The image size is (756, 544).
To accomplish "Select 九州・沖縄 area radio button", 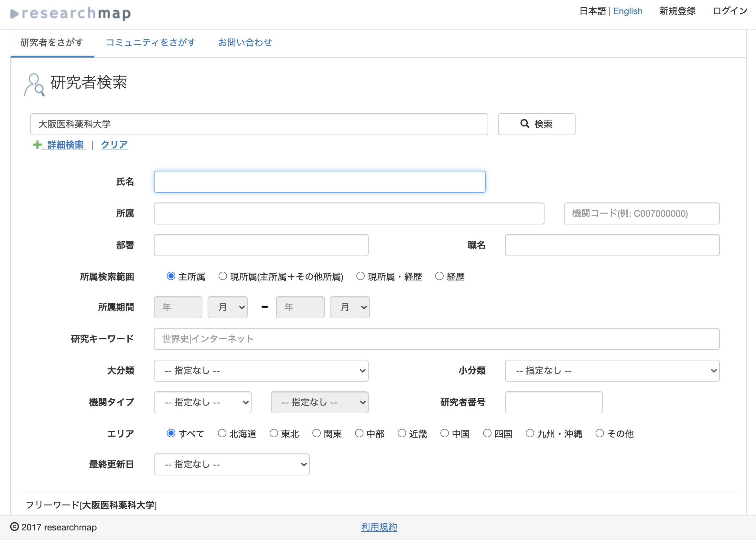I will [530, 433].
